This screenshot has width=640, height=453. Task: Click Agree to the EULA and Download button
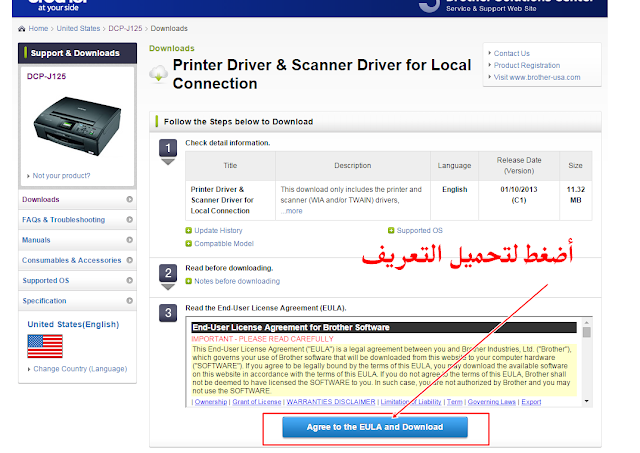(x=375, y=427)
